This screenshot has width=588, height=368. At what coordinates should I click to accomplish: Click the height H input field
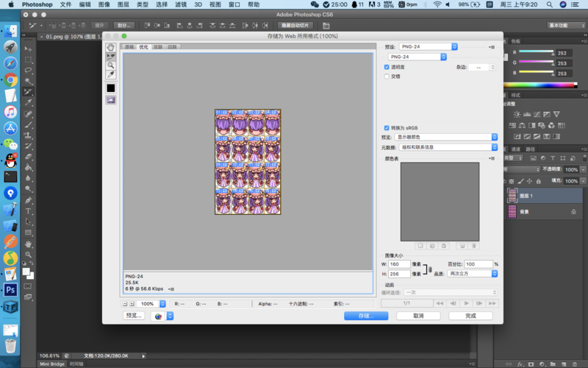pos(399,274)
